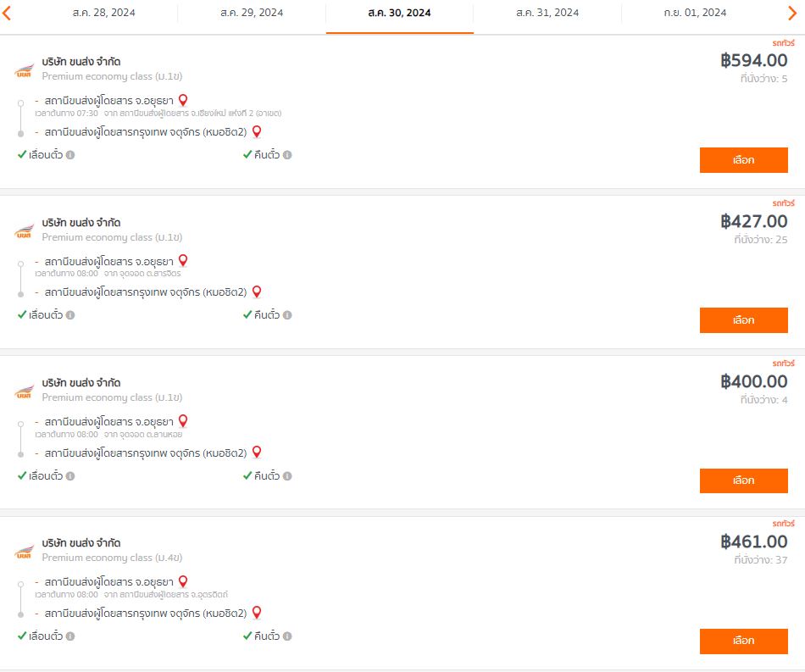Switch to the ก.ย. 01, 2024 date tab
The width and height of the screenshot is (805, 672).
695,13
